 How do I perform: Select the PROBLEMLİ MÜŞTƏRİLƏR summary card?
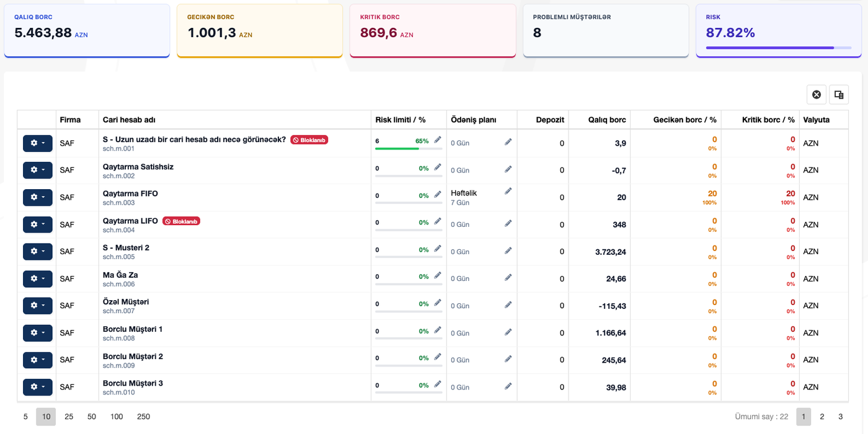click(606, 31)
